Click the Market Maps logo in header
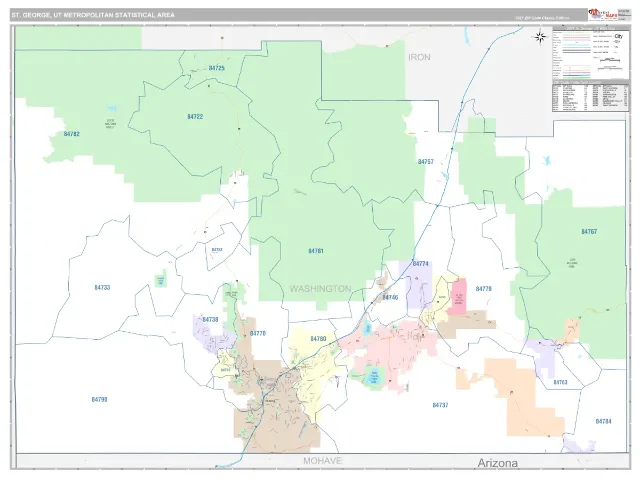This screenshot has height=480, width=640. pos(602,14)
